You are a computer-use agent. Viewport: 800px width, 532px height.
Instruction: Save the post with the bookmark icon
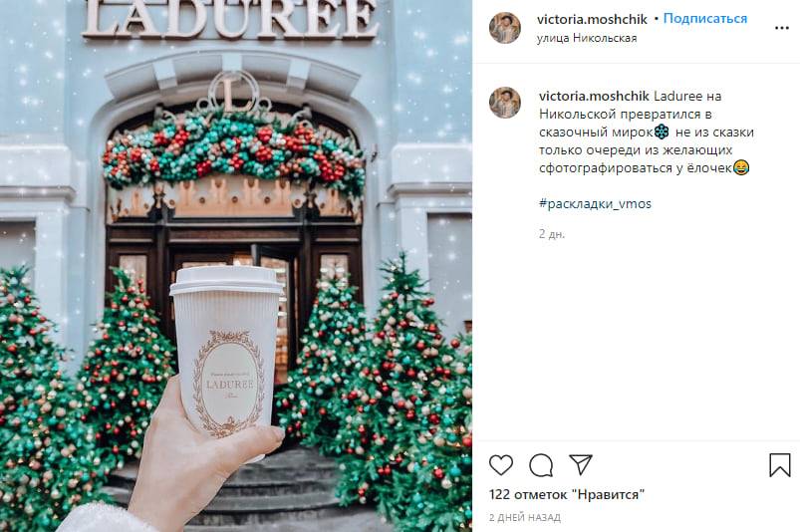click(x=780, y=465)
